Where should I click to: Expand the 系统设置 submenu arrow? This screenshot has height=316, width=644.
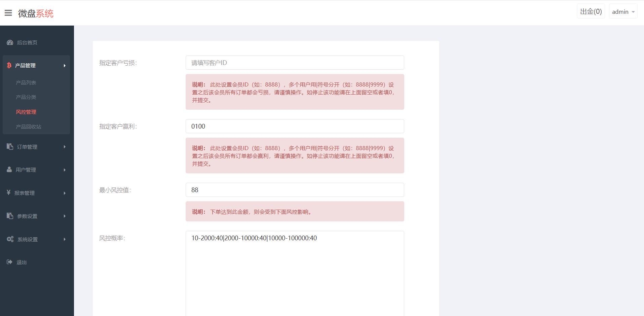(x=65, y=239)
